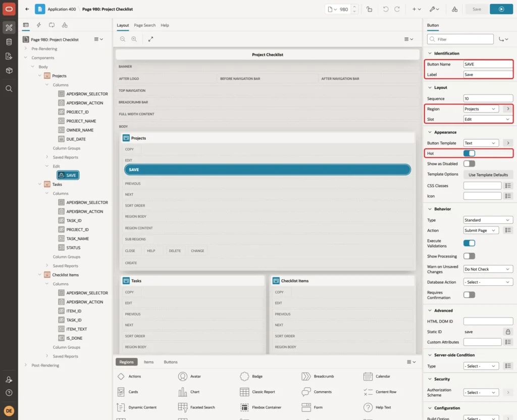The image size is (517, 420).
Task: Click the Run Page play button
Action: tap(501, 9)
